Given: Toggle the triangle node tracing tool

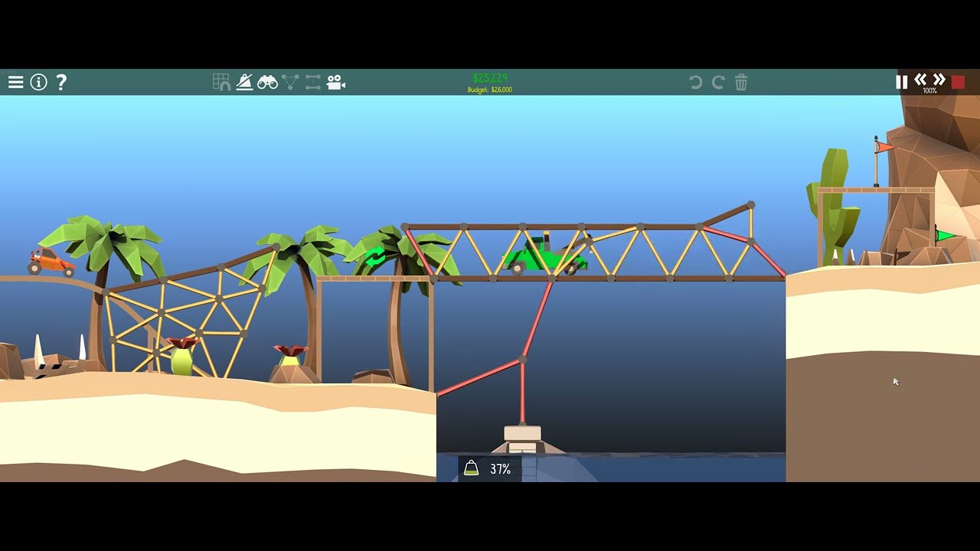Looking at the screenshot, I should [290, 82].
